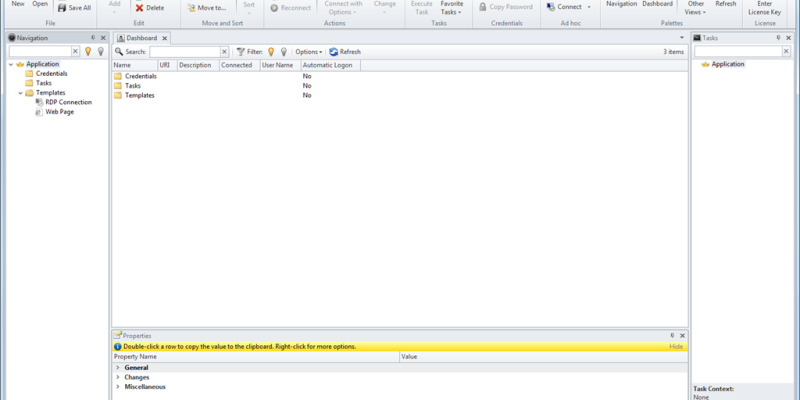The height and width of the screenshot is (400, 800).
Task: Collapse the Templates tree node
Action: point(20,93)
